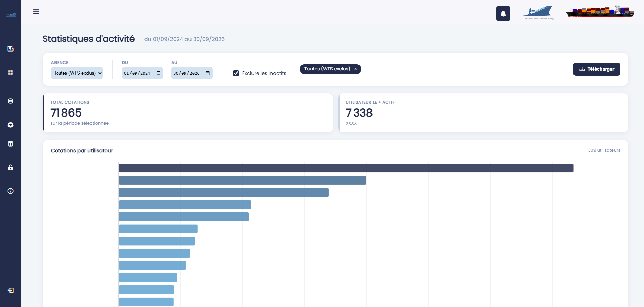Remove the Toutes (WTS exclus) filter chip
Viewport: 644px width, 307px height.
[356, 69]
